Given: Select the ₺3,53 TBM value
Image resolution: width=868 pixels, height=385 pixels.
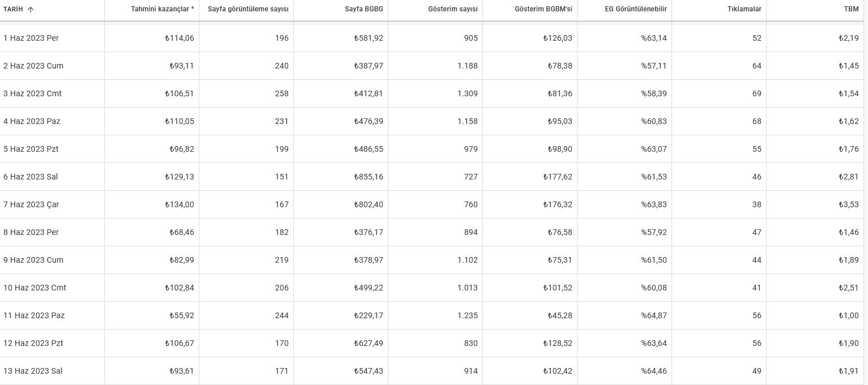Looking at the screenshot, I should [849, 204].
